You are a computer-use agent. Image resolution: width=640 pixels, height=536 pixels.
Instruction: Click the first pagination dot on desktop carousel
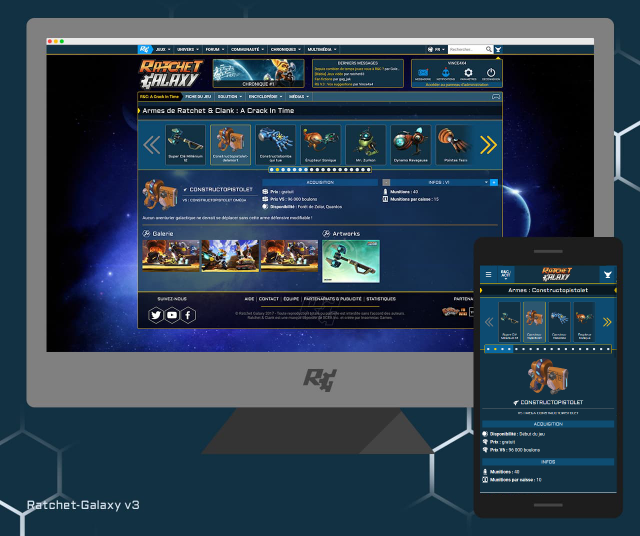tap(272, 169)
